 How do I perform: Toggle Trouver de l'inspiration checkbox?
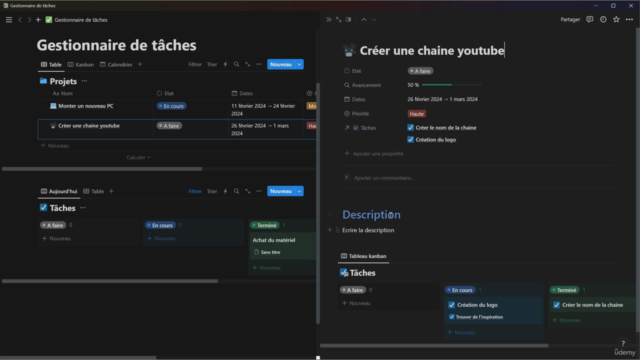click(x=452, y=317)
